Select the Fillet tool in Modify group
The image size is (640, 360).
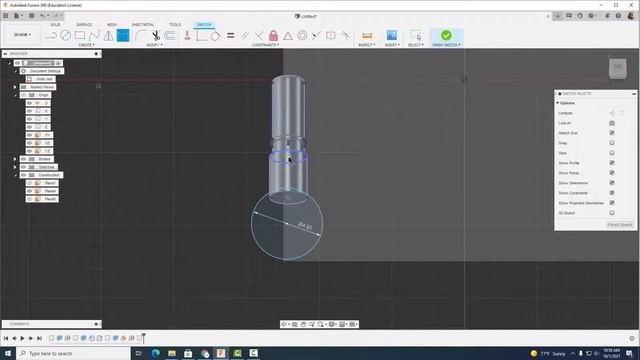140,36
